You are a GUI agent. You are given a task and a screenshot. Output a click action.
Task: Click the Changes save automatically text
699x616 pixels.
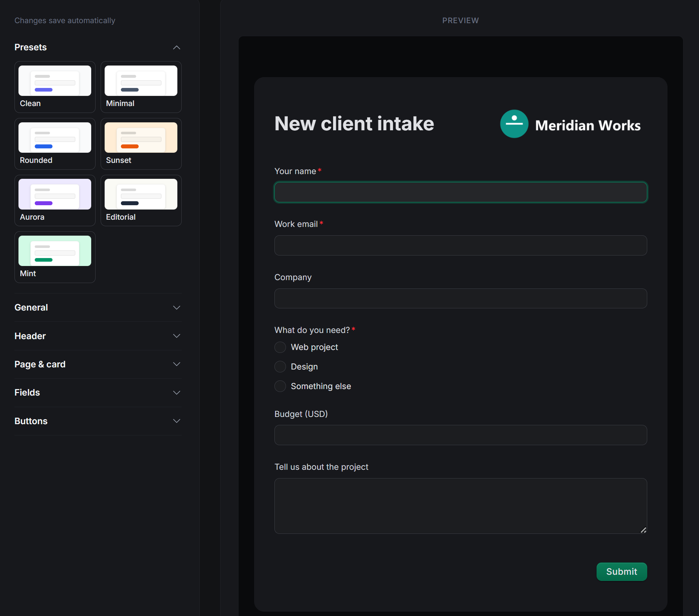pos(65,21)
